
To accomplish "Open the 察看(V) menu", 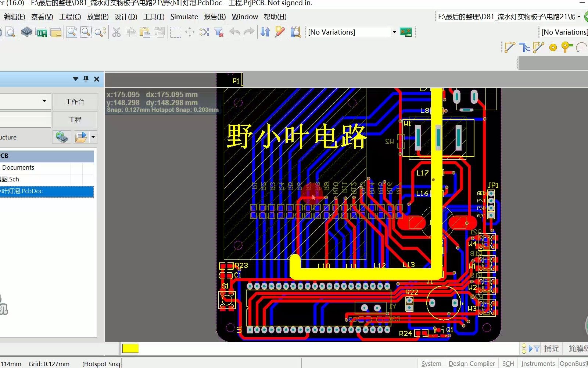I will (42, 17).
